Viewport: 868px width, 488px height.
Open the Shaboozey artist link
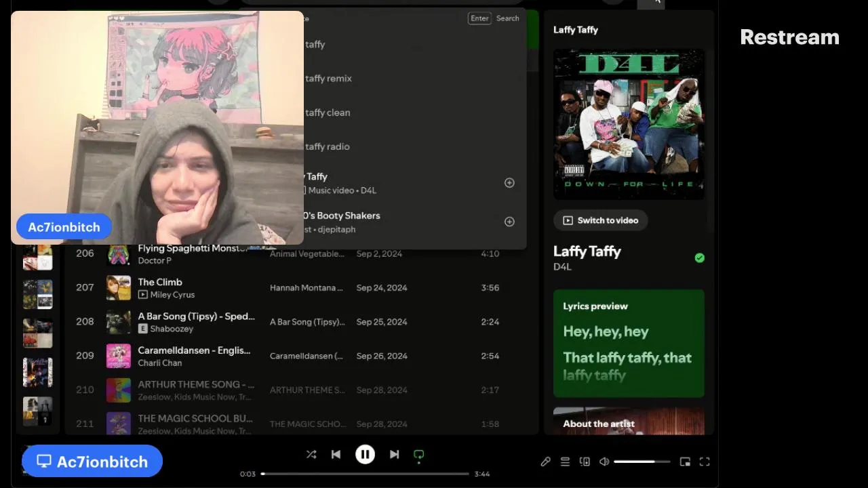pos(172,329)
